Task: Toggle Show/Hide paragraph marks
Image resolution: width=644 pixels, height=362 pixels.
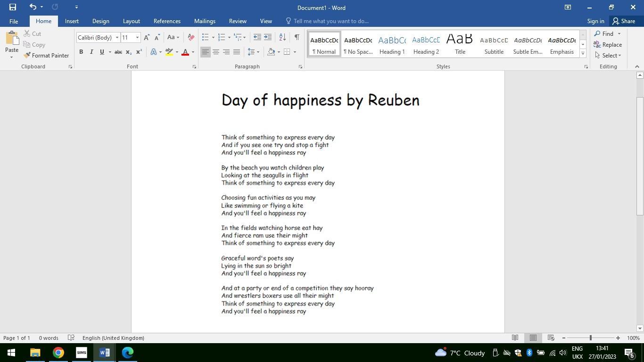Action: [x=297, y=37]
